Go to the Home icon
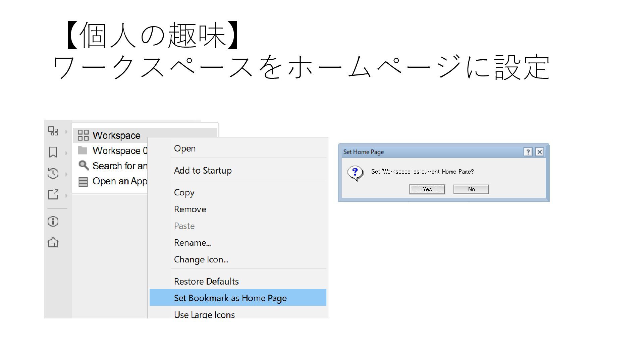 (x=53, y=242)
